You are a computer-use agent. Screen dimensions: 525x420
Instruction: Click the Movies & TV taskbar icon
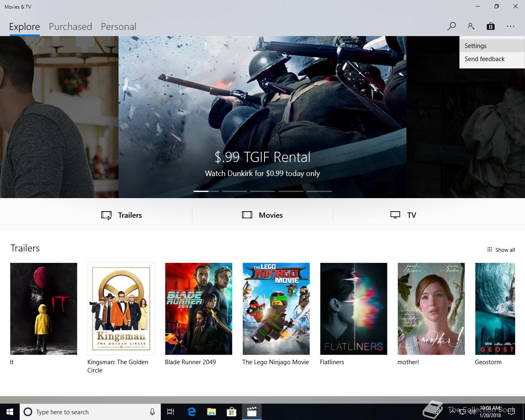click(252, 412)
